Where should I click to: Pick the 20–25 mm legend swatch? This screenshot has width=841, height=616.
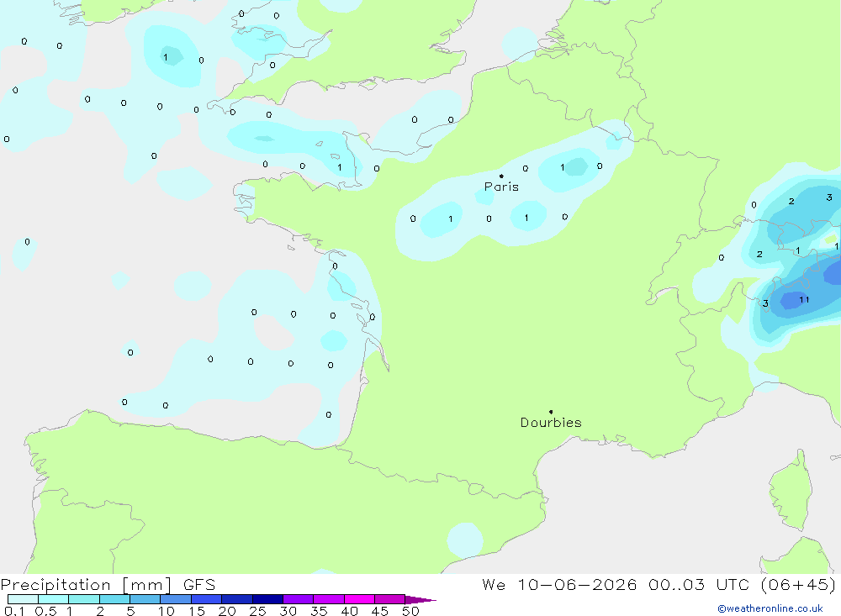pos(236,599)
